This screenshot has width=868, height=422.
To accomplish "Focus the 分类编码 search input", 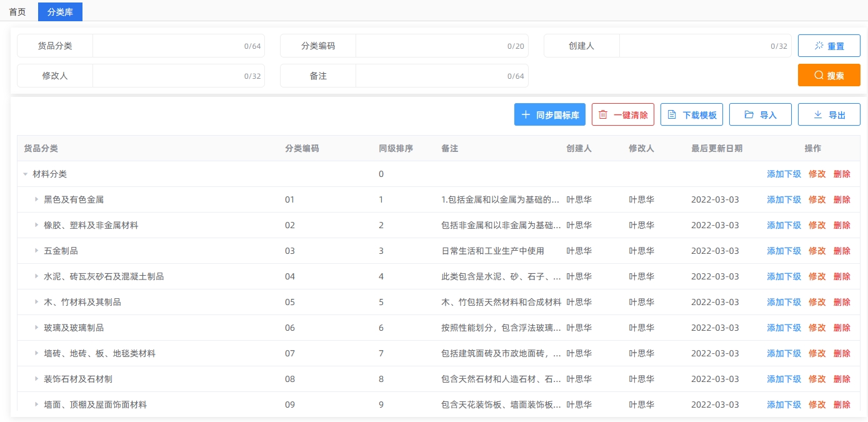I will [x=442, y=46].
